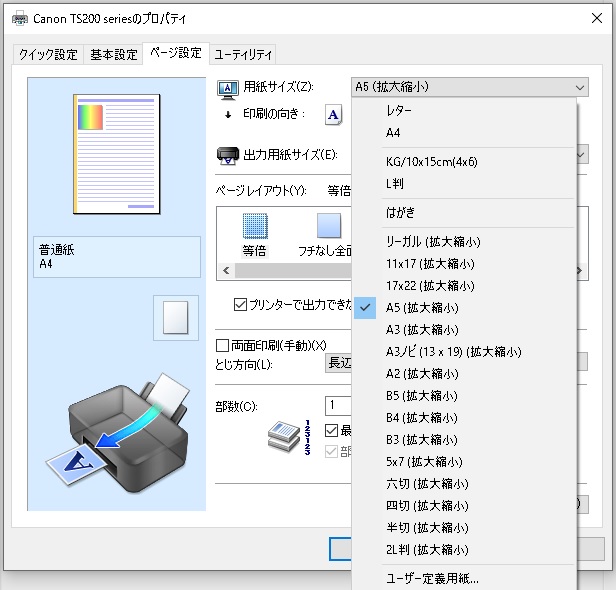Choose 11x17 (拡大縮小) option
The width and height of the screenshot is (616, 590).
point(464,264)
